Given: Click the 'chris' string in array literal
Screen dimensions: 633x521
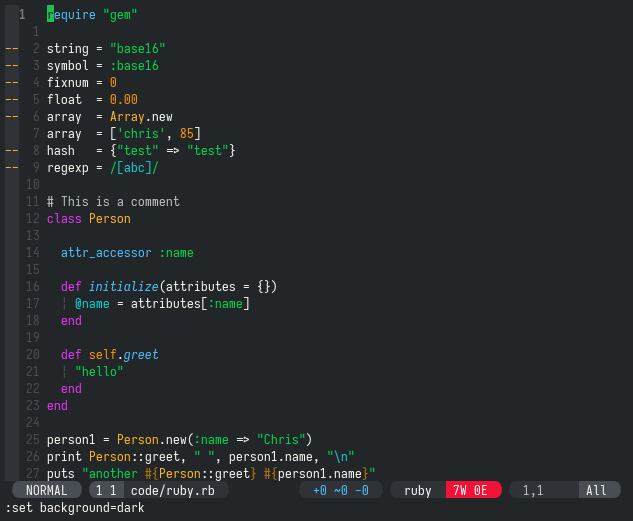Looking at the screenshot, I should pyautogui.click(x=141, y=134).
